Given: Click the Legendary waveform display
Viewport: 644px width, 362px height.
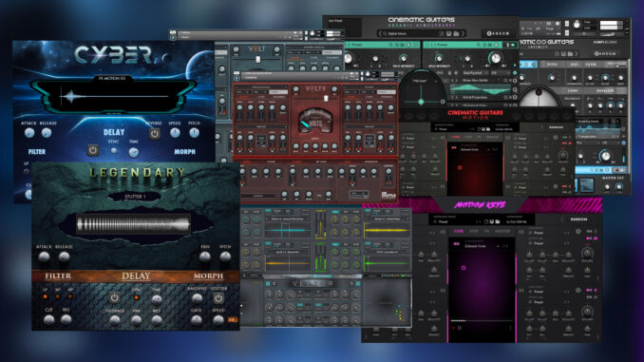Looking at the screenshot, I should 134,224.
